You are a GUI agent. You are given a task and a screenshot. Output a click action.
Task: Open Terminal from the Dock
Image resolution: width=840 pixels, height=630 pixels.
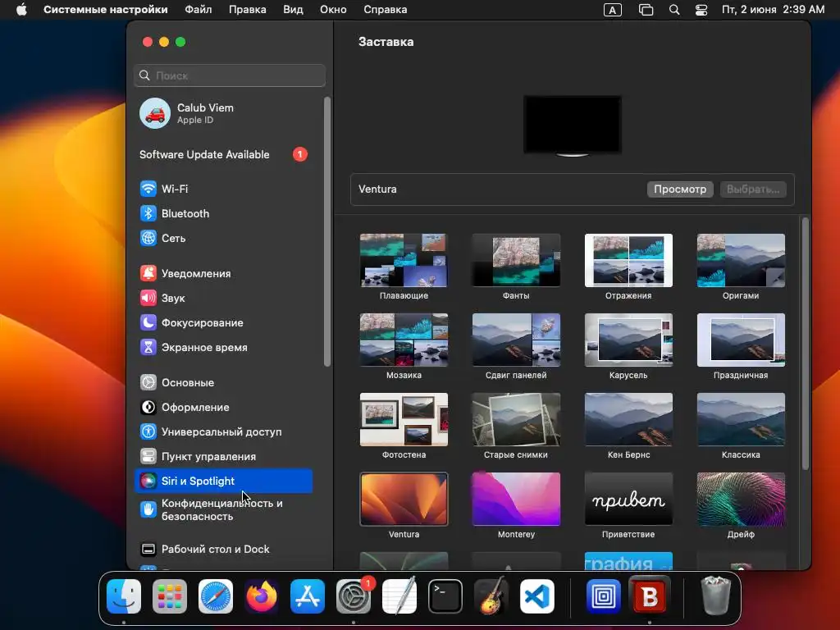point(445,596)
